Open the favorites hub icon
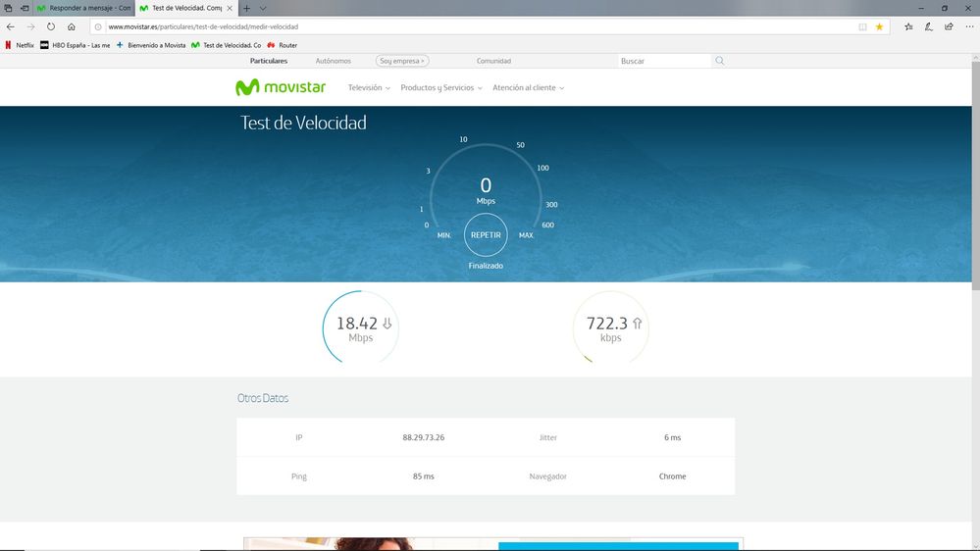Viewport: 980px width, 551px height. (x=908, y=26)
